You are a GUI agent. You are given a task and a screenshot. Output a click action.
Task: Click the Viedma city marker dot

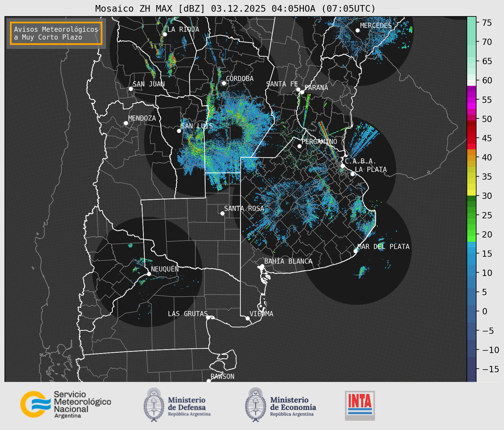[x=248, y=318]
